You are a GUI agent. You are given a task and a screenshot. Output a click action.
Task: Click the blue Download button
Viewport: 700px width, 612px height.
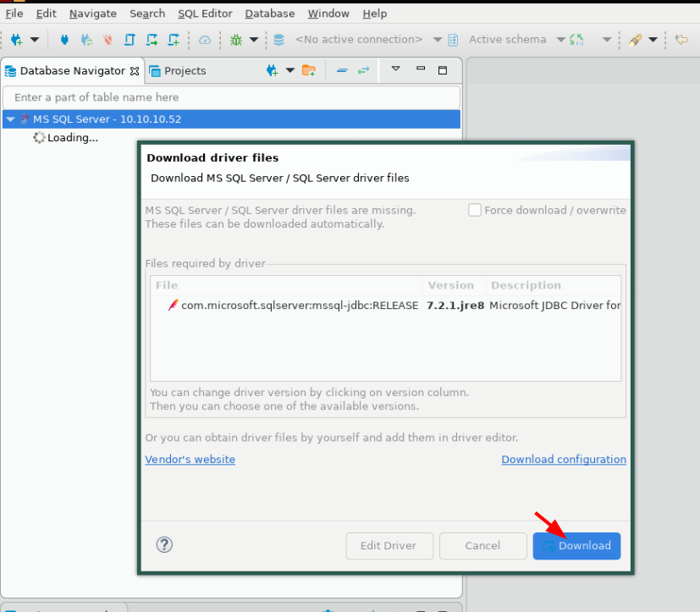tap(576, 545)
